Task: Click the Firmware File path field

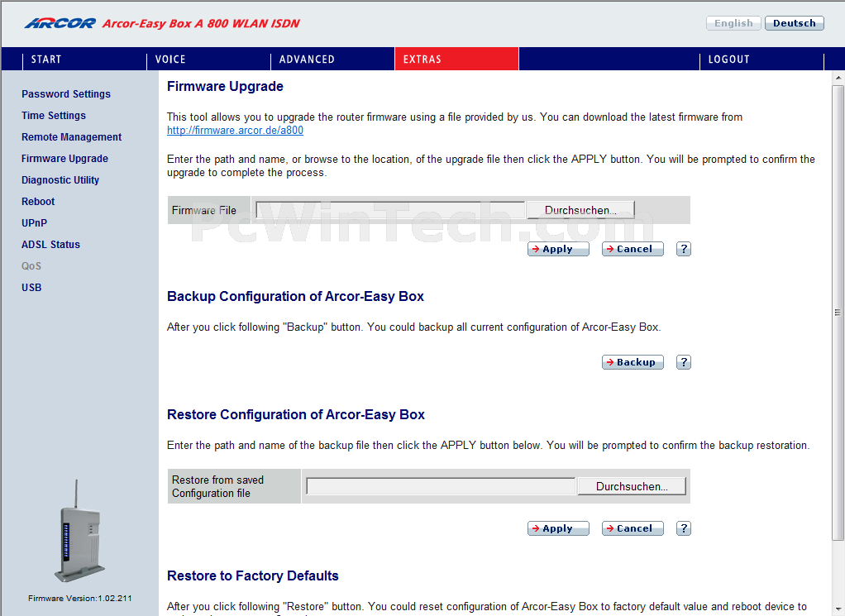Action: 390,210
